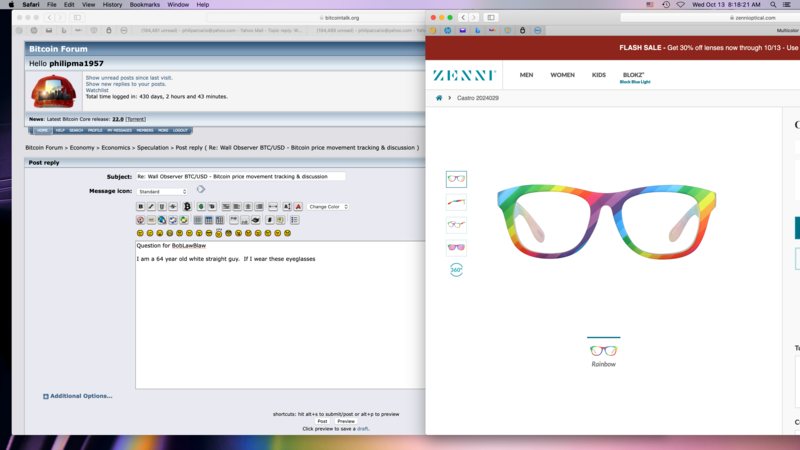The image size is (800, 450).
Task: Go to Zenni home via breadcrumb house icon
Action: [439, 98]
